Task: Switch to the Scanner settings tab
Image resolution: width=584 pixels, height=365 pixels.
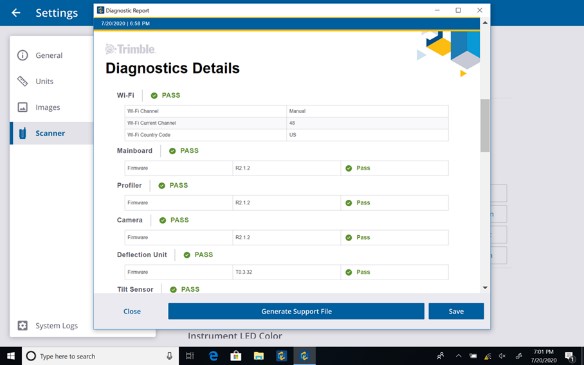Action: click(51, 133)
